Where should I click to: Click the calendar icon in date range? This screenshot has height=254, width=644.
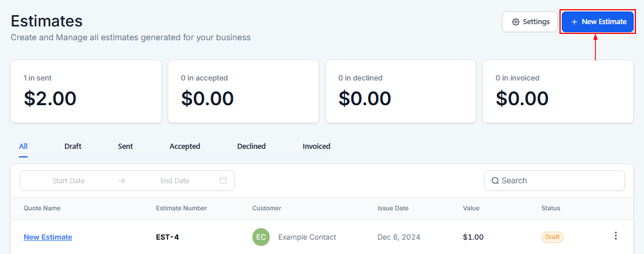pyautogui.click(x=223, y=180)
